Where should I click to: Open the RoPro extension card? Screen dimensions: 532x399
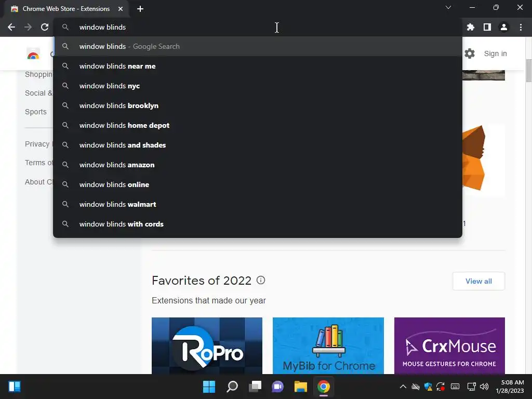pos(207,345)
